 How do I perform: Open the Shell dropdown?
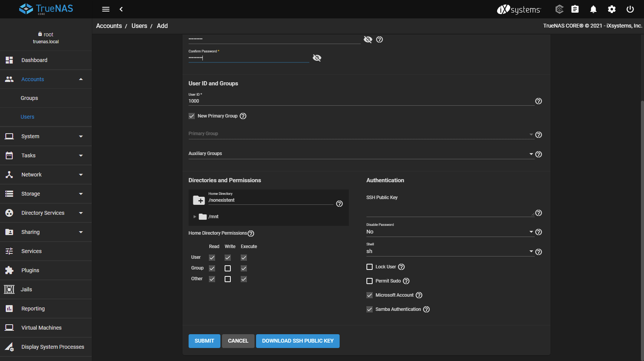pyautogui.click(x=450, y=251)
